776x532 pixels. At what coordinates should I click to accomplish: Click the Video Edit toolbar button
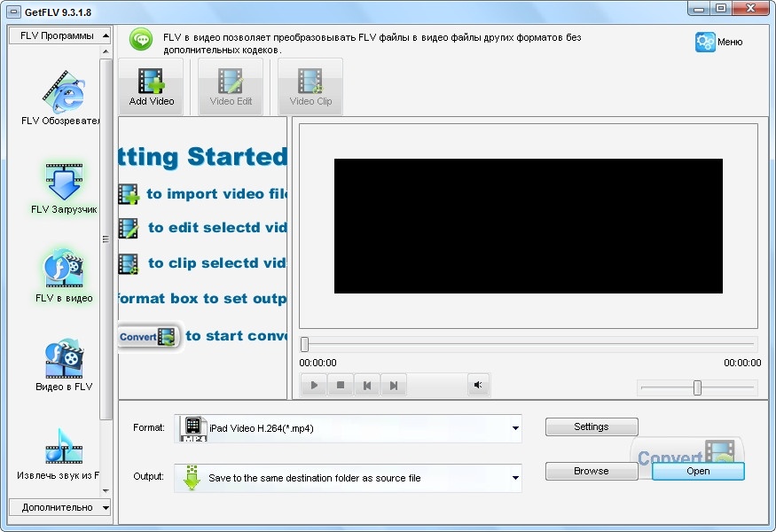pos(231,87)
